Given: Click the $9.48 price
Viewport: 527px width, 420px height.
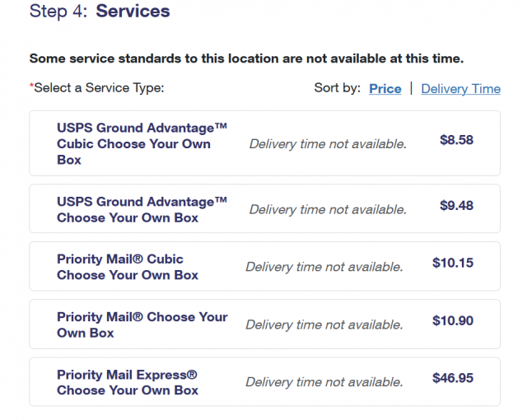Looking at the screenshot, I should 456,206.
